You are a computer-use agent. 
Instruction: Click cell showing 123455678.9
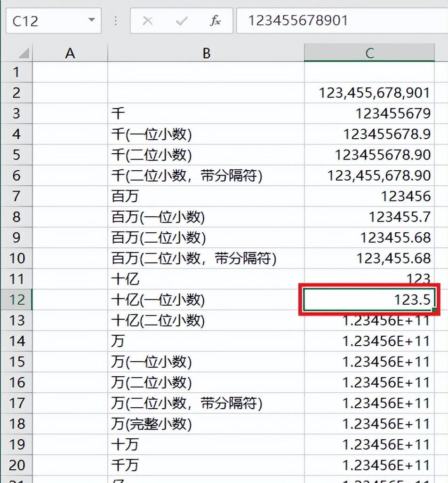pos(369,134)
